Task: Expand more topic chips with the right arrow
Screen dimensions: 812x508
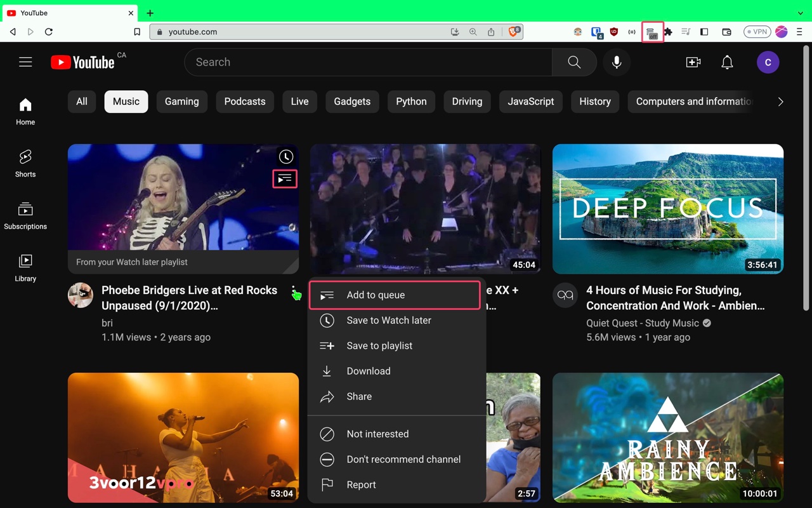Action: tap(780, 102)
